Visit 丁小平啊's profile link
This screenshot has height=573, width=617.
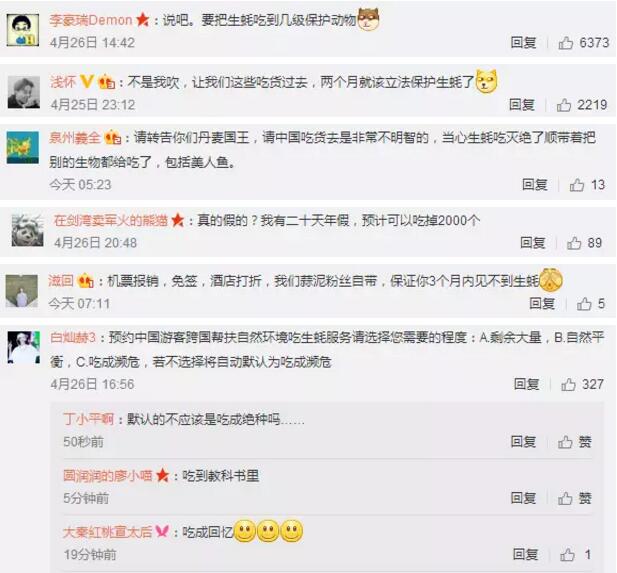89,419
